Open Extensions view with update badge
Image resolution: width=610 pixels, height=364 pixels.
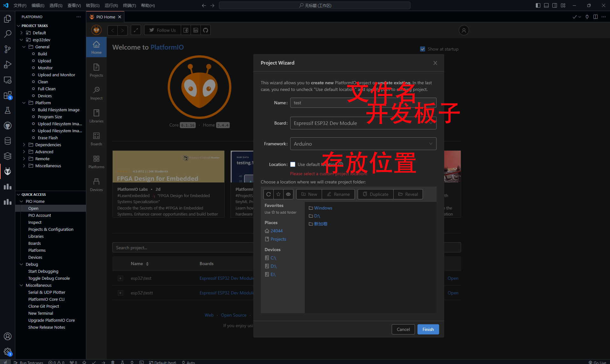click(8, 95)
